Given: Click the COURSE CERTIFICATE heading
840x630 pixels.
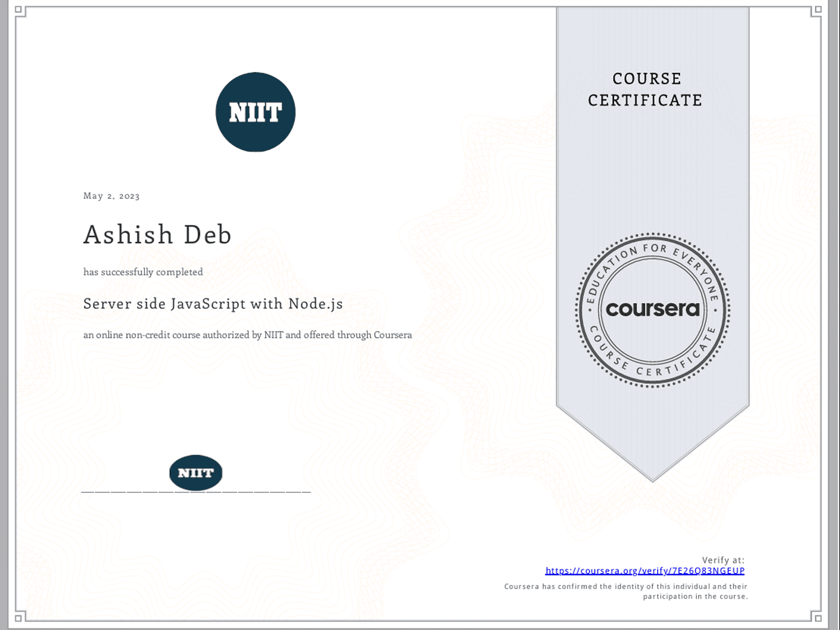Looking at the screenshot, I should 645,90.
